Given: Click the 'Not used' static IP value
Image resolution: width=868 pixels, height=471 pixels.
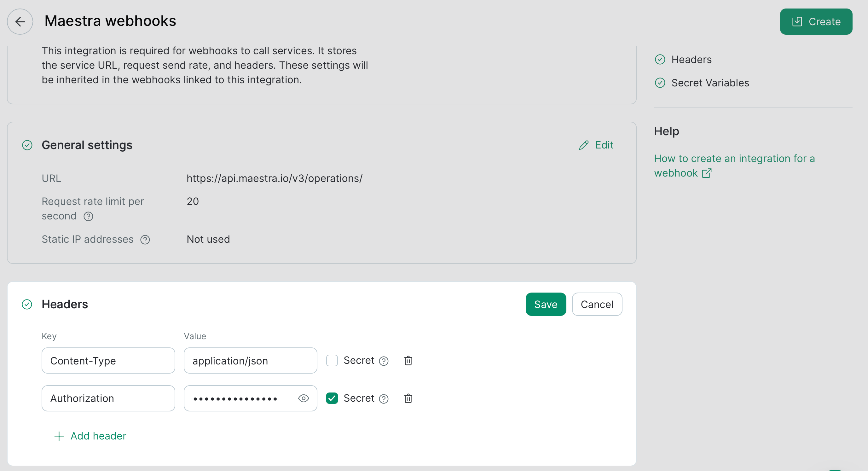Looking at the screenshot, I should [208, 239].
